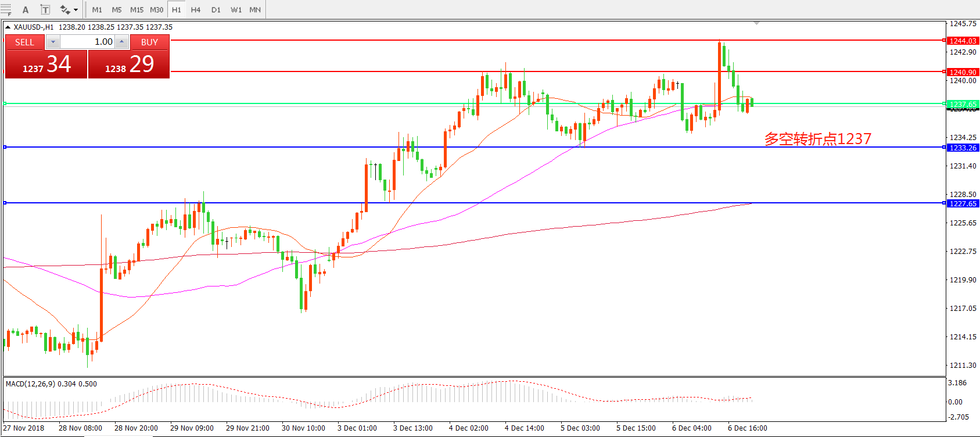Select the D1 daily timeframe

click(x=216, y=10)
